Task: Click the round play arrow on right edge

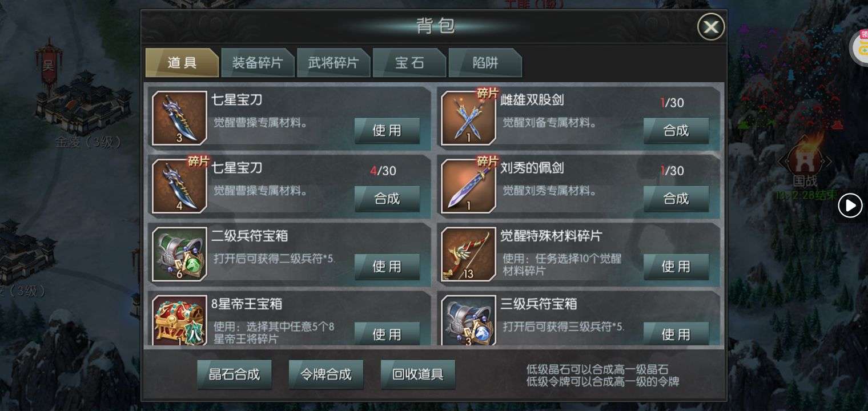Action: (850, 205)
